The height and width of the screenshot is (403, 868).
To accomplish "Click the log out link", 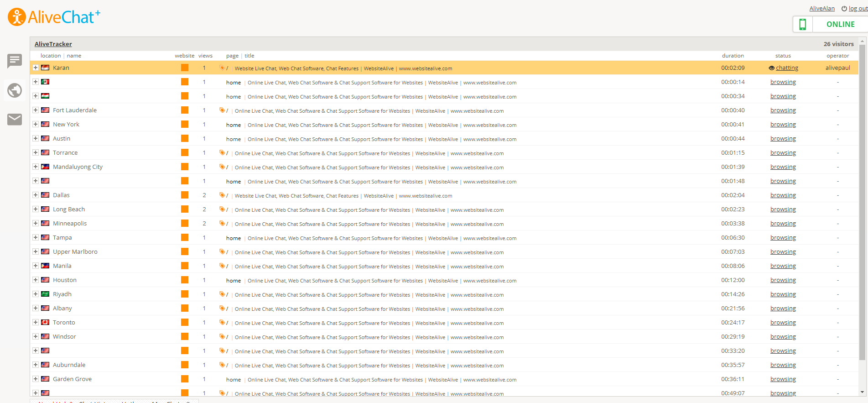I will click(858, 9).
